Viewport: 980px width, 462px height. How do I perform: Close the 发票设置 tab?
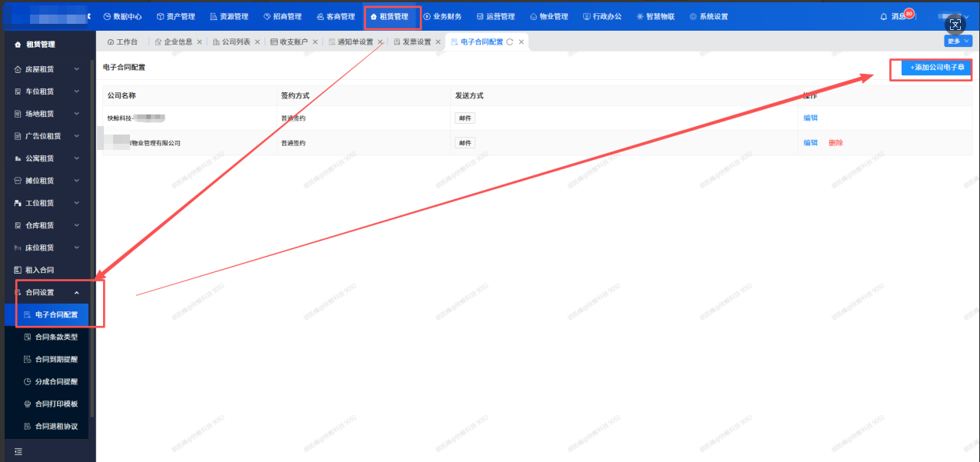[x=438, y=42]
